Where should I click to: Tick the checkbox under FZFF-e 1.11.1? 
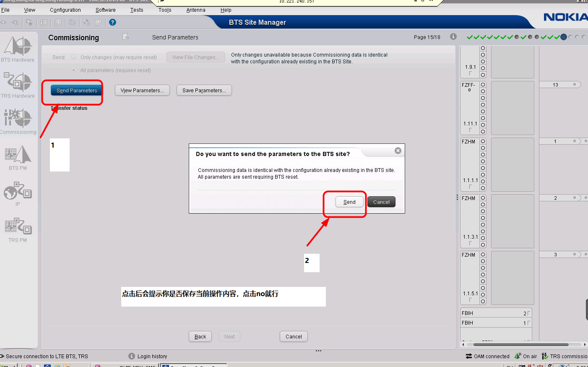tap(470, 130)
